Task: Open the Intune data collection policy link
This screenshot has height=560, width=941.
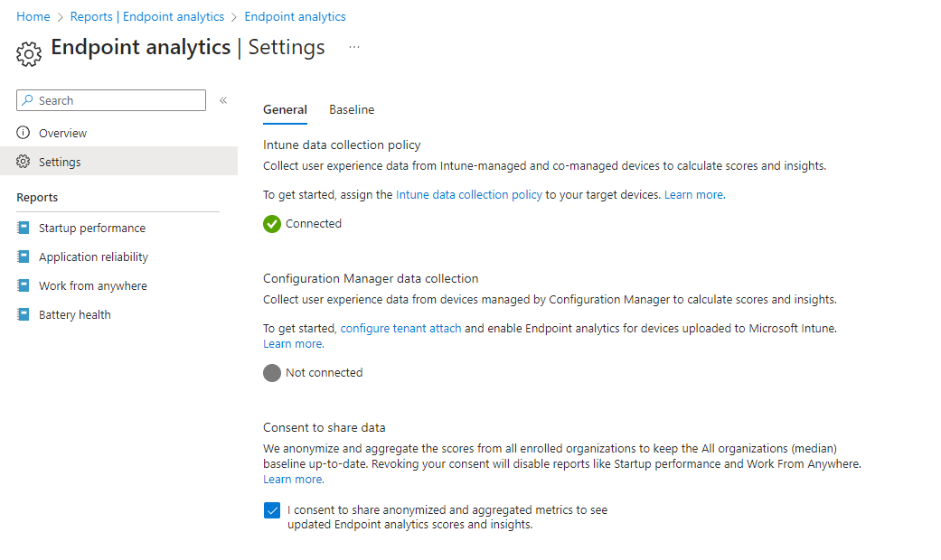Action: tap(468, 195)
